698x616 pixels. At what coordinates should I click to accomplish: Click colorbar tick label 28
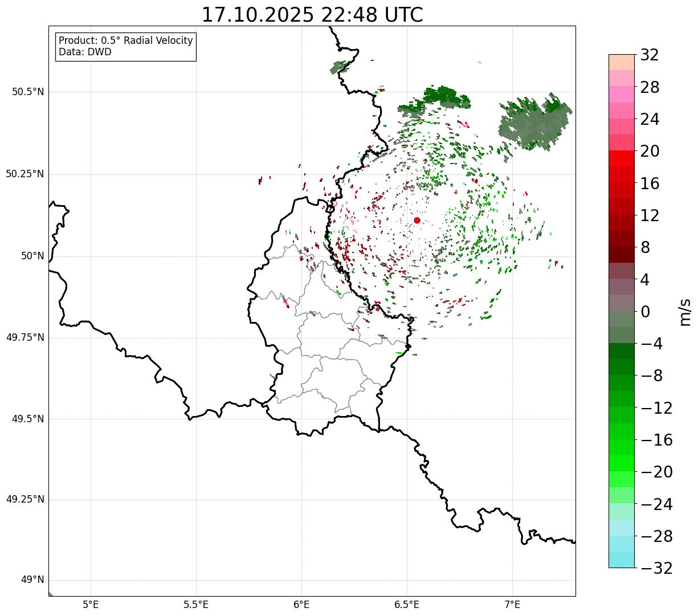tap(650, 87)
